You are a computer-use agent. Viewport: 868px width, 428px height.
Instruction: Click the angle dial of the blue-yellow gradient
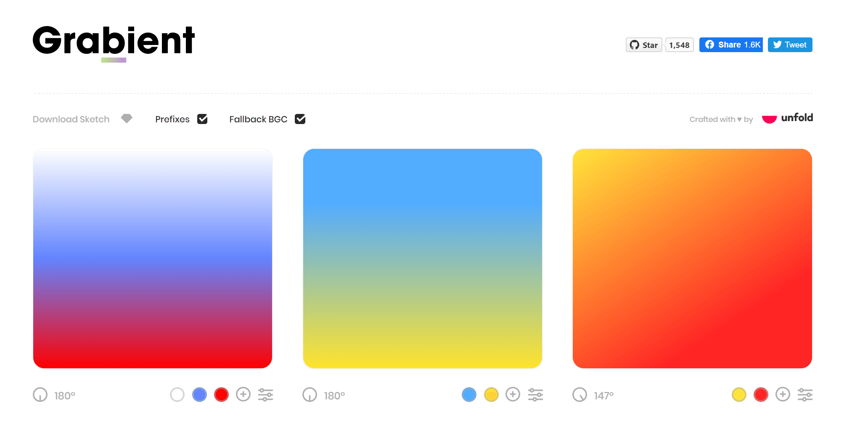point(310,395)
